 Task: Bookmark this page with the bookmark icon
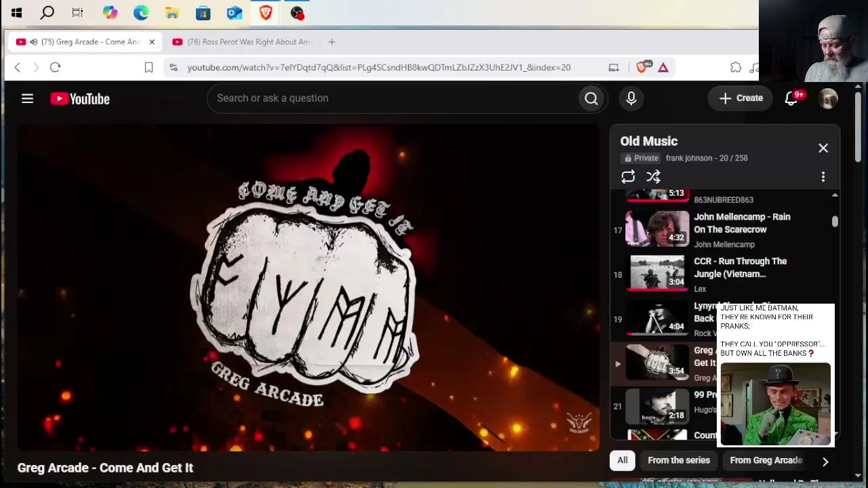click(x=149, y=67)
